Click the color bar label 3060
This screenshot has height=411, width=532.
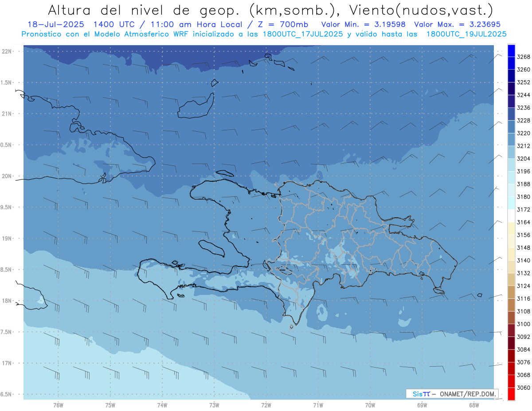tap(523, 388)
